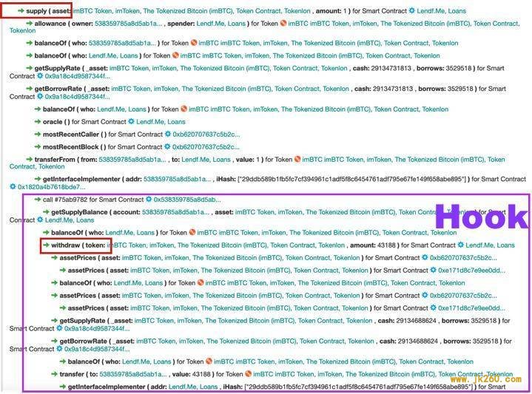Open who address link in balanceOf 538359785a8d5ab1a row
The width and height of the screenshot is (532, 394).
(122, 43)
